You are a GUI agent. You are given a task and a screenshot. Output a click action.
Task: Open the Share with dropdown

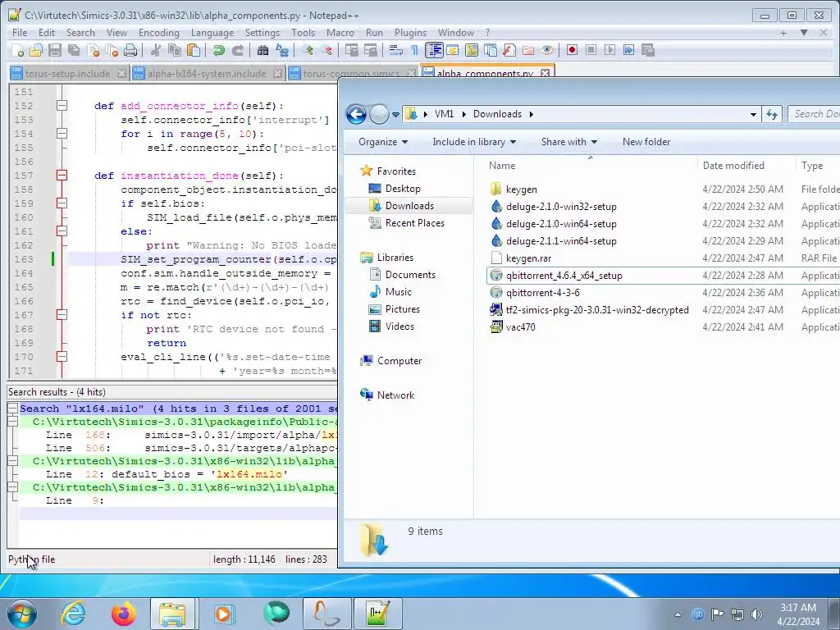(x=569, y=142)
